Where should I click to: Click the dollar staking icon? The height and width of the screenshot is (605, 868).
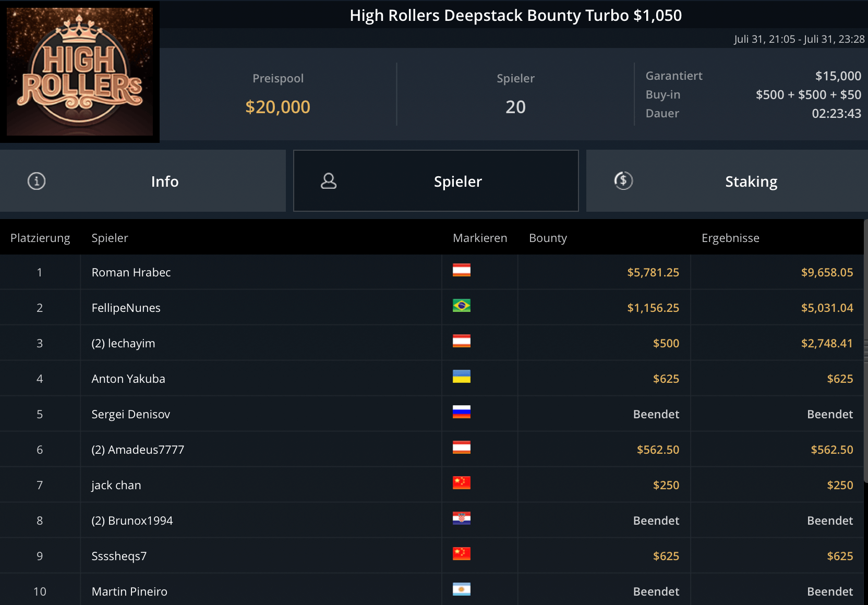click(623, 181)
